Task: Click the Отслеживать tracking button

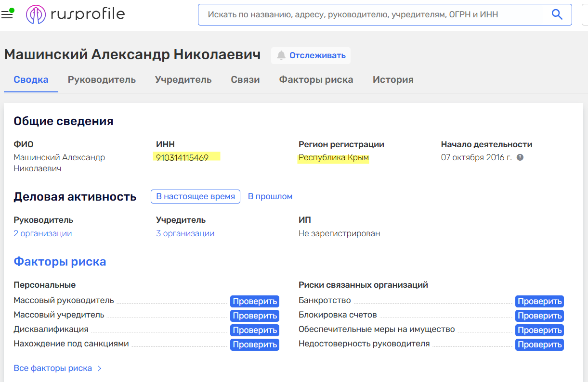Action: (311, 55)
